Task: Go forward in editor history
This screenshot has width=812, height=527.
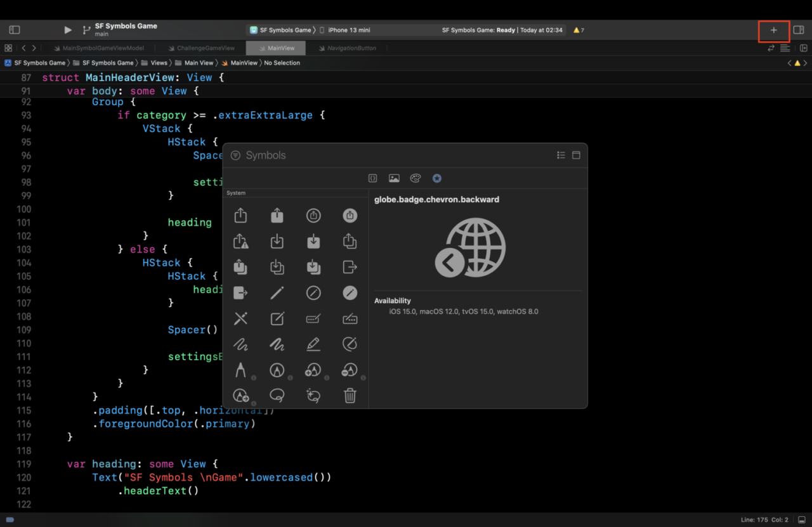Action: (x=34, y=48)
